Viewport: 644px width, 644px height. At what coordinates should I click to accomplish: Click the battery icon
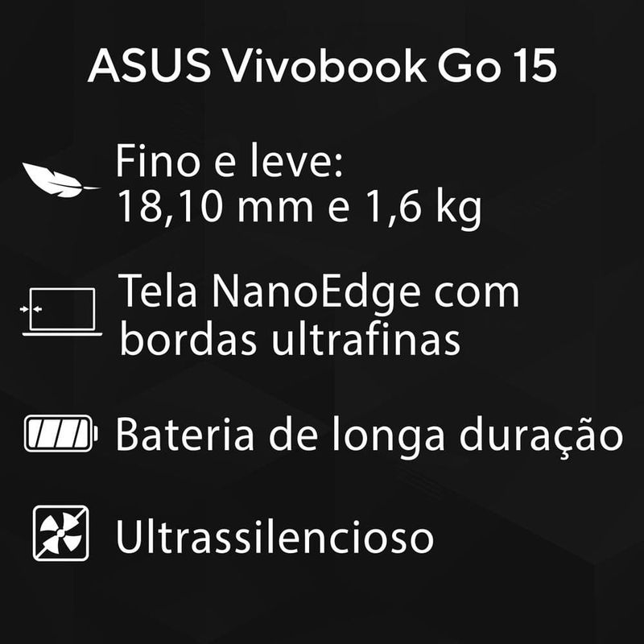click(x=61, y=433)
